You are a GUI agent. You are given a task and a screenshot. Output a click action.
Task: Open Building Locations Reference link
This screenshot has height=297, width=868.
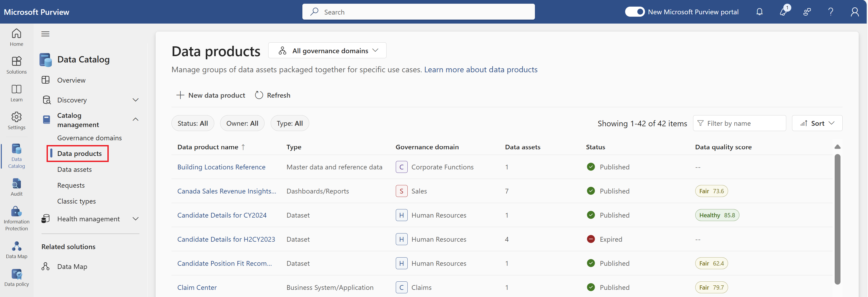pos(221,167)
